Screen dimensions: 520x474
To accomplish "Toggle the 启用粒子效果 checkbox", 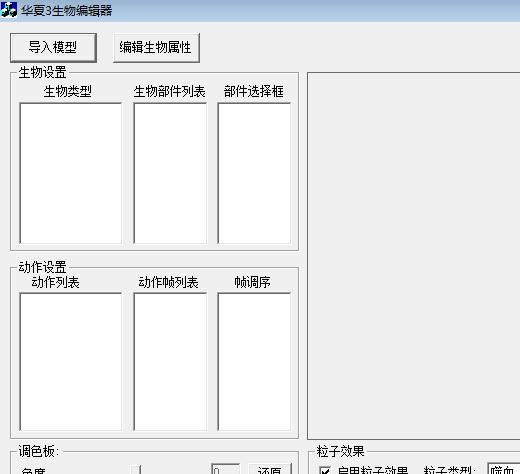I will tap(325, 470).
